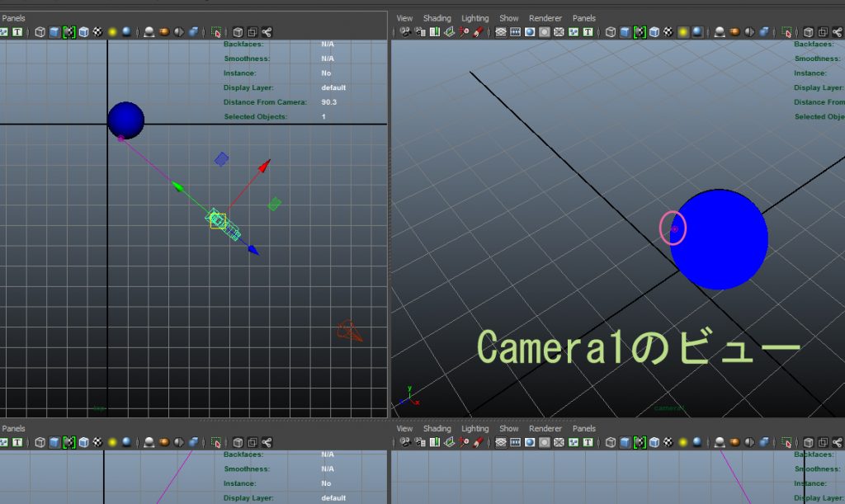Open Renderer menu of Camera1 viewport
Image resolution: width=845 pixels, height=504 pixels.
coord(545,18)
